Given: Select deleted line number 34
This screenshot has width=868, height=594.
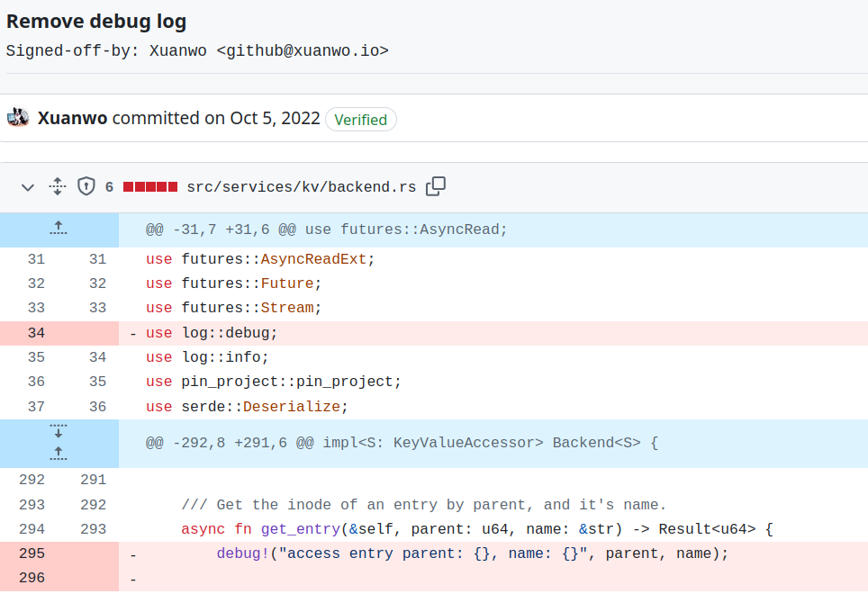Looking at the screenshot, I should coord(36,333).
